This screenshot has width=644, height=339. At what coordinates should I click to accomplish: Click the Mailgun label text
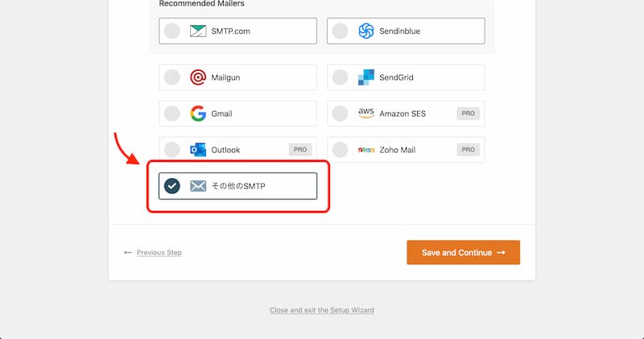(x=225, y=77)
